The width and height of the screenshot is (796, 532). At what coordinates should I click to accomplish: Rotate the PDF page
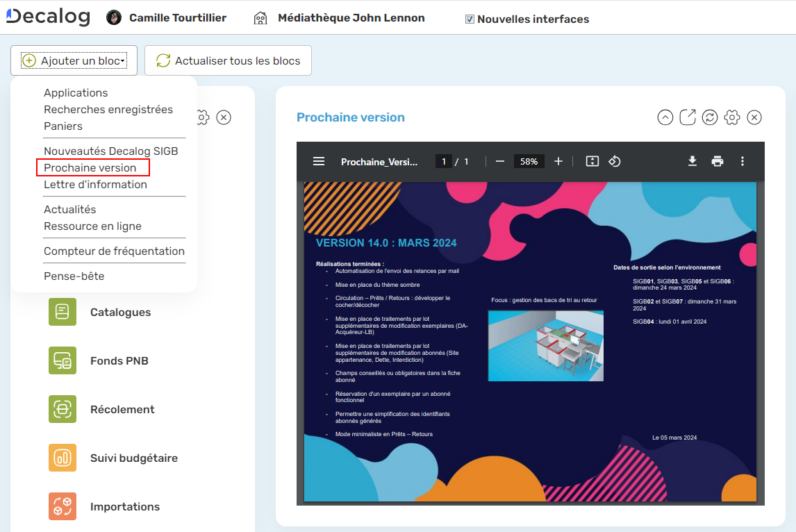(614, 161)
